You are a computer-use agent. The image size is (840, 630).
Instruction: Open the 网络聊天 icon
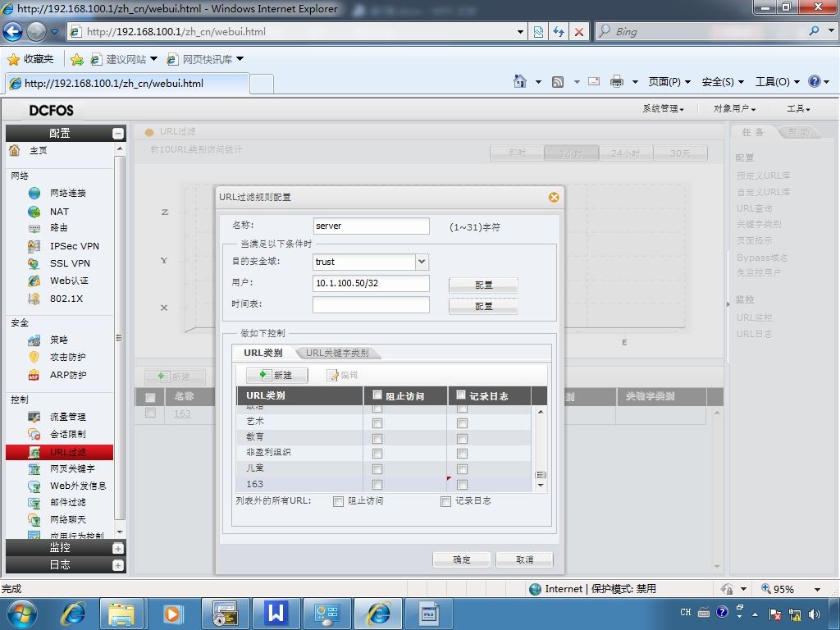(34, 519)
